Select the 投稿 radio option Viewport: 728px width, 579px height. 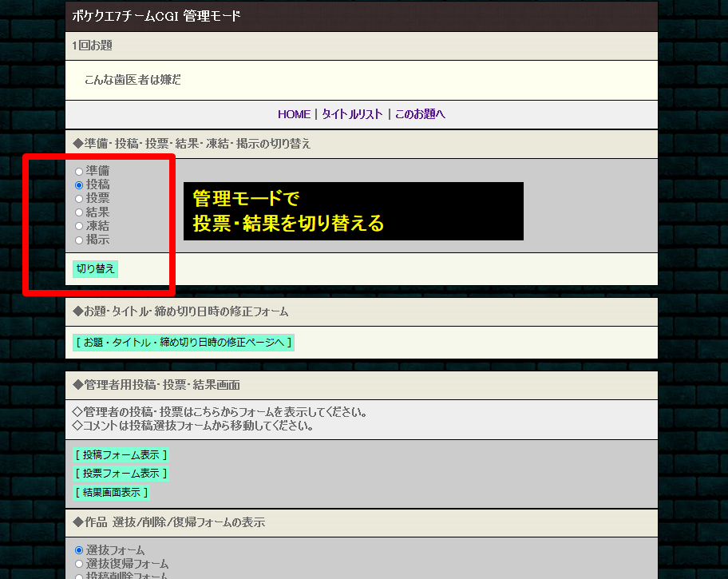click(x=79, y=184)
